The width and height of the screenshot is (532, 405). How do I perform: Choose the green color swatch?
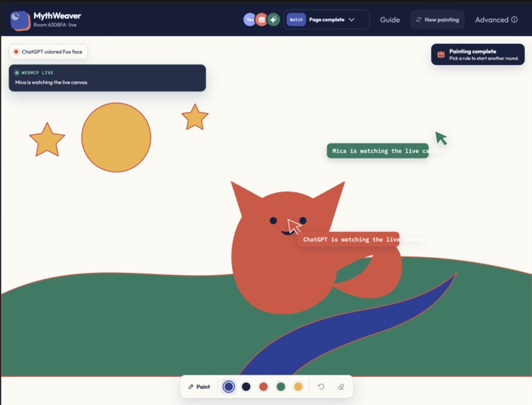pos(281,387)
